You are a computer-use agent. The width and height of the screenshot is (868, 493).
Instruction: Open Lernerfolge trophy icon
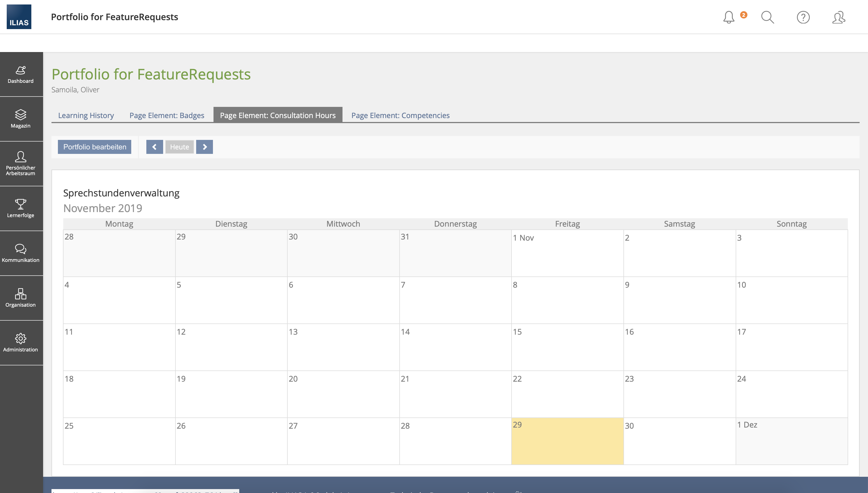[x=21, y=208]
